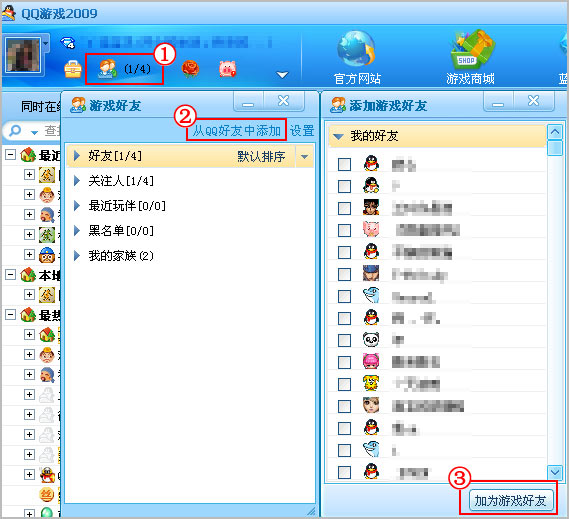
Task: Click the toolbox briefcase icon
Action: pos(73,69)
